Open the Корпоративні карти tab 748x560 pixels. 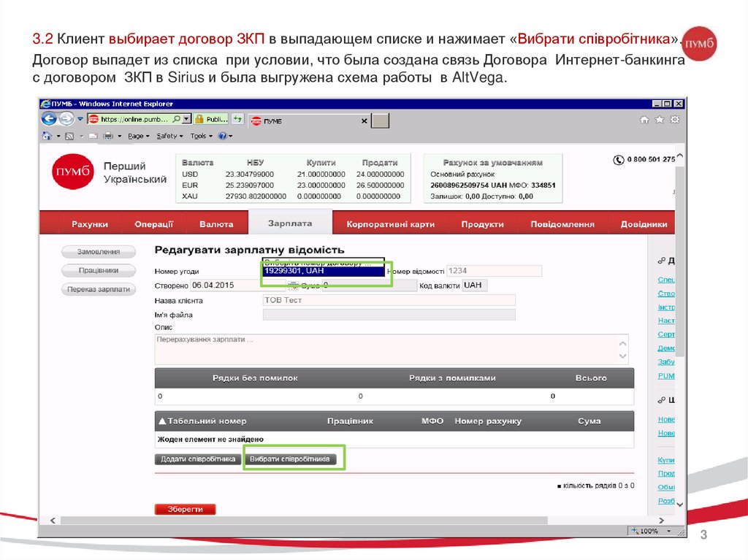[x=390, y=224]
